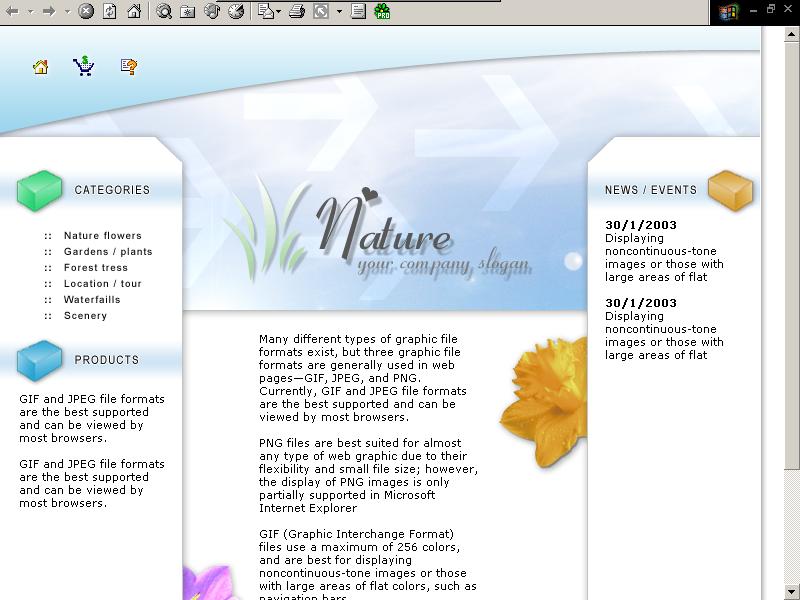Open the History clock icon

tap(236, 11)
